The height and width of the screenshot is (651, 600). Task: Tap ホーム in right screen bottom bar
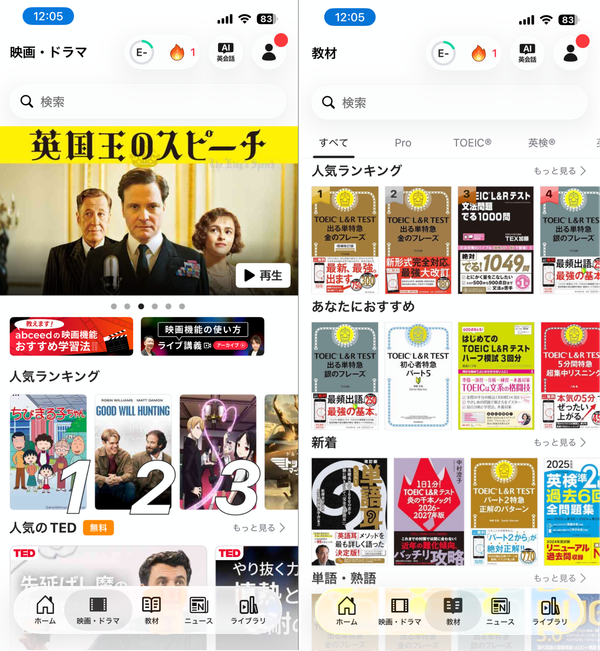[x=346, y=611]
